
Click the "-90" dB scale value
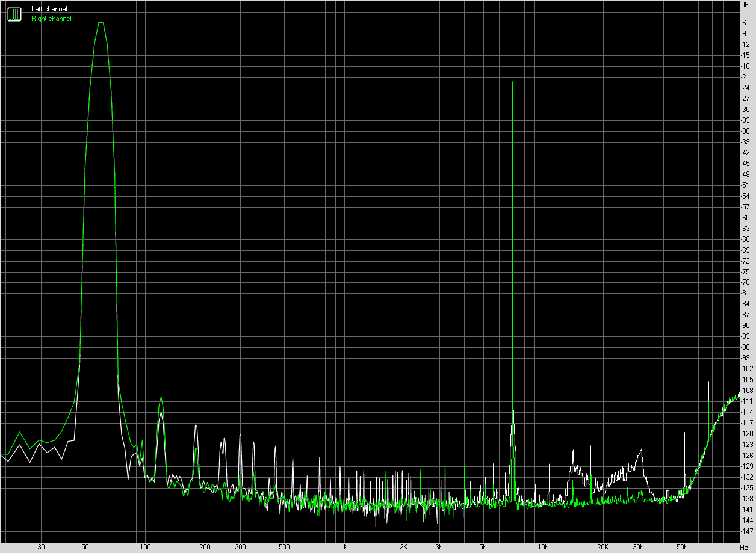click(745, 326)
